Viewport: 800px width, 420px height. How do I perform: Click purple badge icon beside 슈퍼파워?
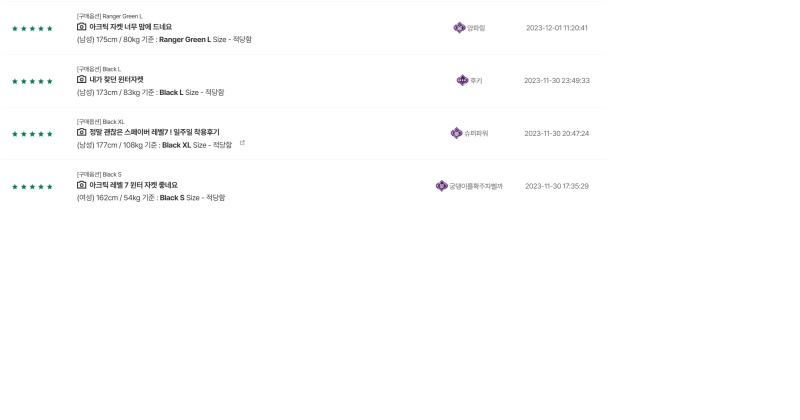click(x=456, y=133)
